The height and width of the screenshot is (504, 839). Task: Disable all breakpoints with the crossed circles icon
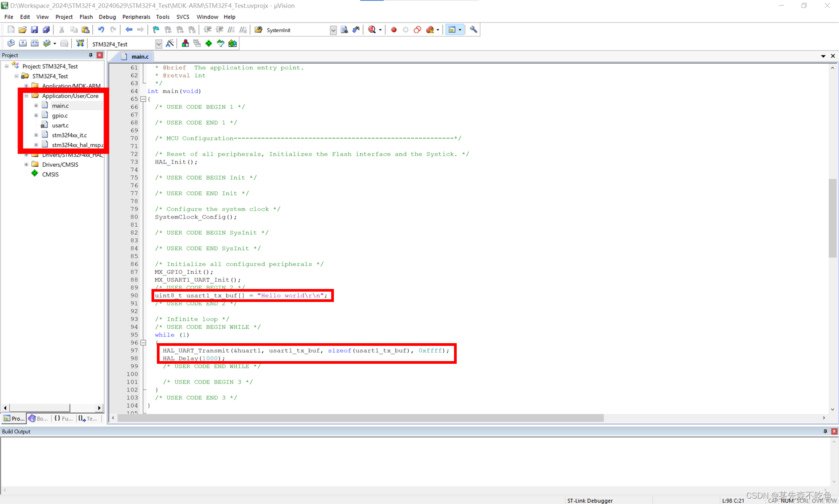pos(417,30)
